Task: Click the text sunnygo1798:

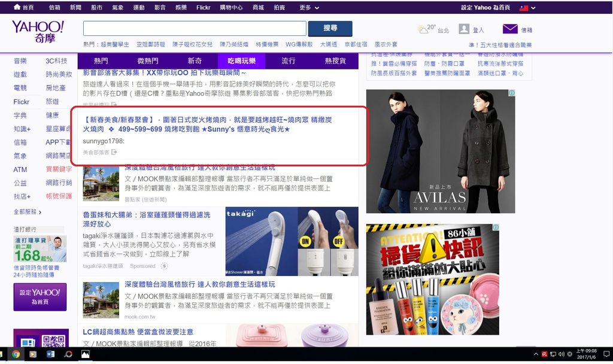Action: (104, 141)
